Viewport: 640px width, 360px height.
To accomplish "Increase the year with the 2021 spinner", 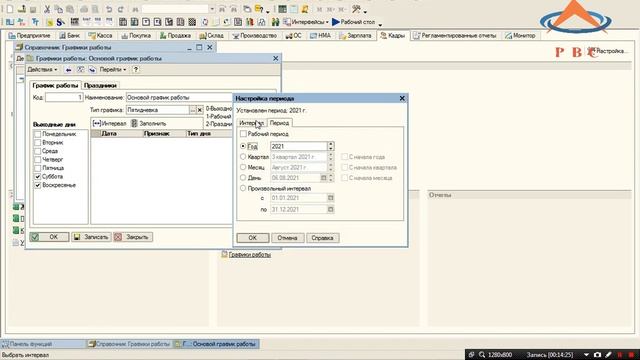I will tap(331, 144).
